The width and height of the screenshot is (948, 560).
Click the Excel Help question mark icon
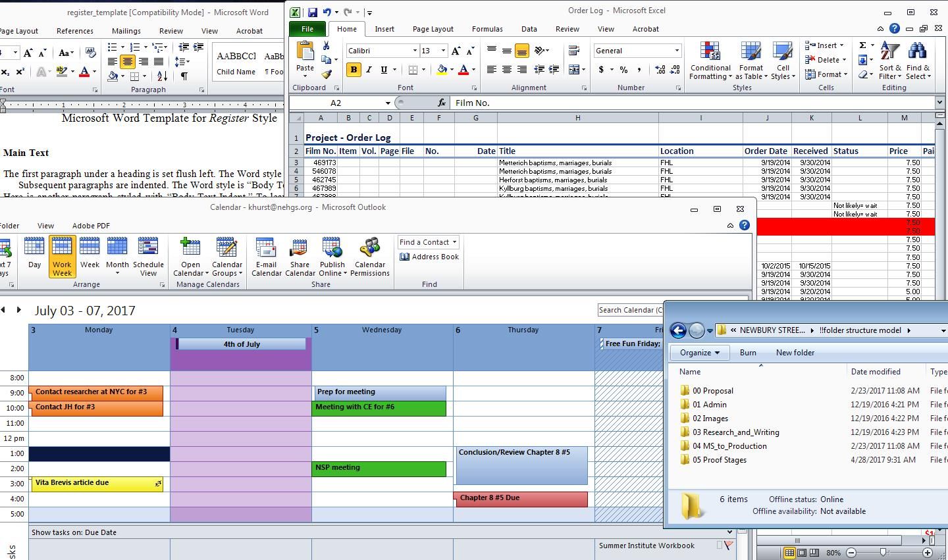(x=895, y=28)
